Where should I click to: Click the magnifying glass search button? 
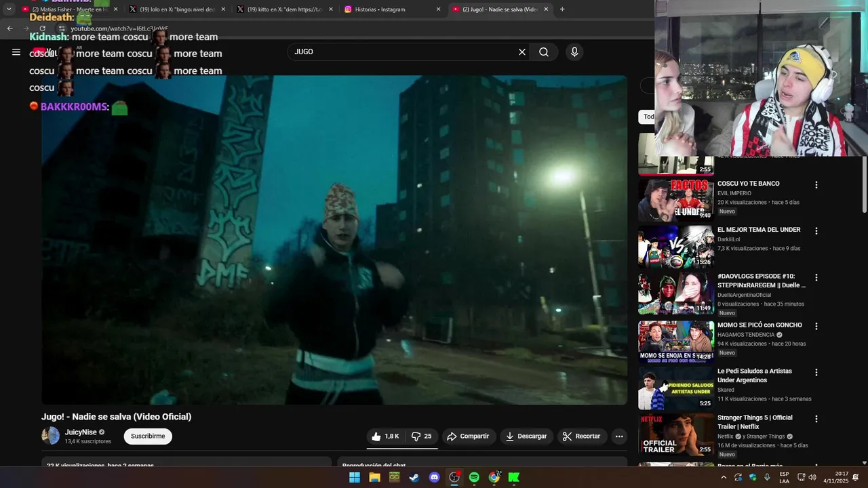pyautogui.click(x=544, y=52)
